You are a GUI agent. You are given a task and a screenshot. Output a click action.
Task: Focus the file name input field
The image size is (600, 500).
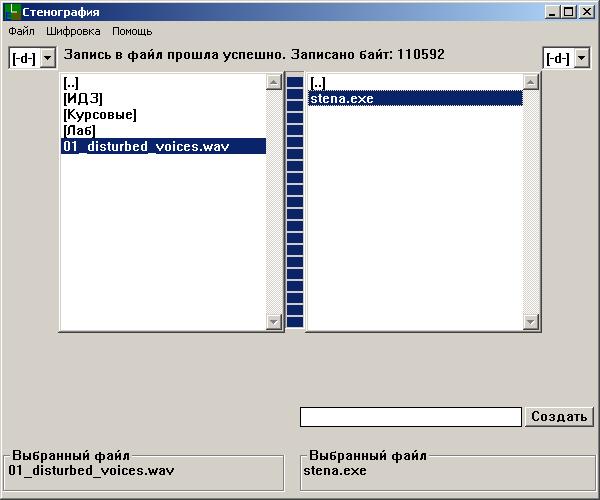tap(411, 417)
